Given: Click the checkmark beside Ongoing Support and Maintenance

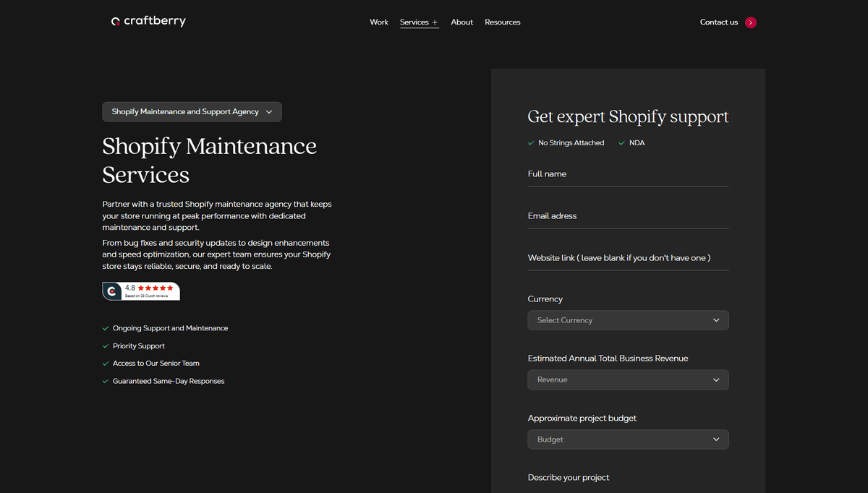Looking at the screenshot, I should [x=106, y=328].
